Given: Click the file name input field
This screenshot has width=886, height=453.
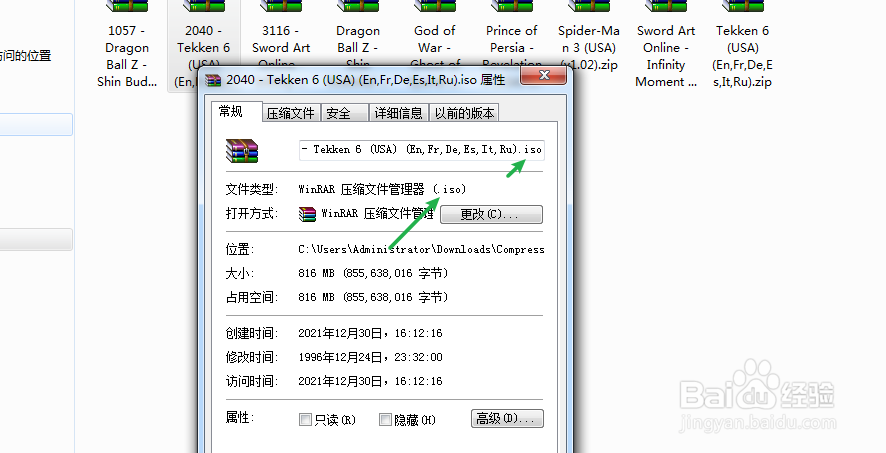Looking at the screenshot, I should (422, 150).
